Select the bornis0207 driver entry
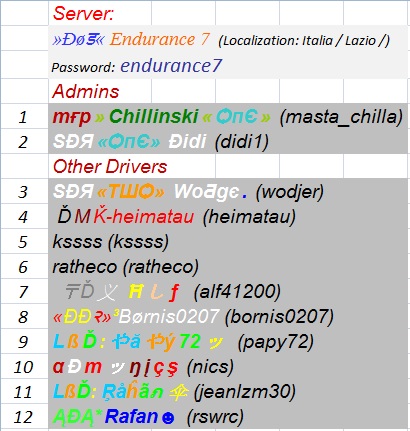 click(228, 316)
